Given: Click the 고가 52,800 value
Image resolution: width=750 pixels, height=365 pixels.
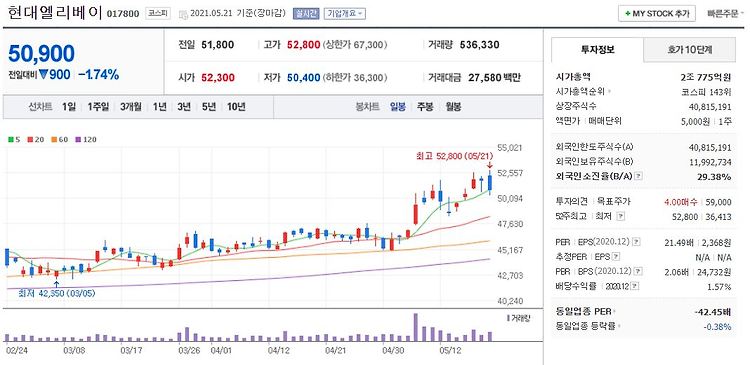Looking at the screenshot, I should click(303, 45).
